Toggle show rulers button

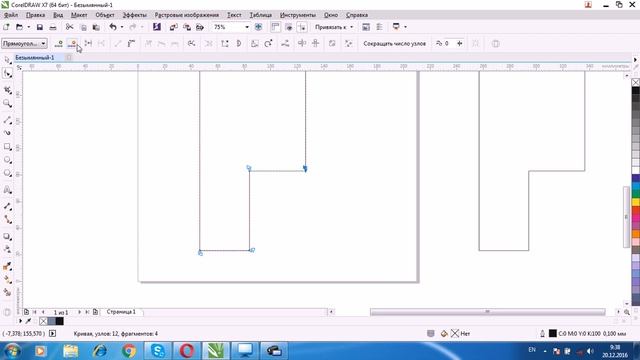(x=276, y=27)
